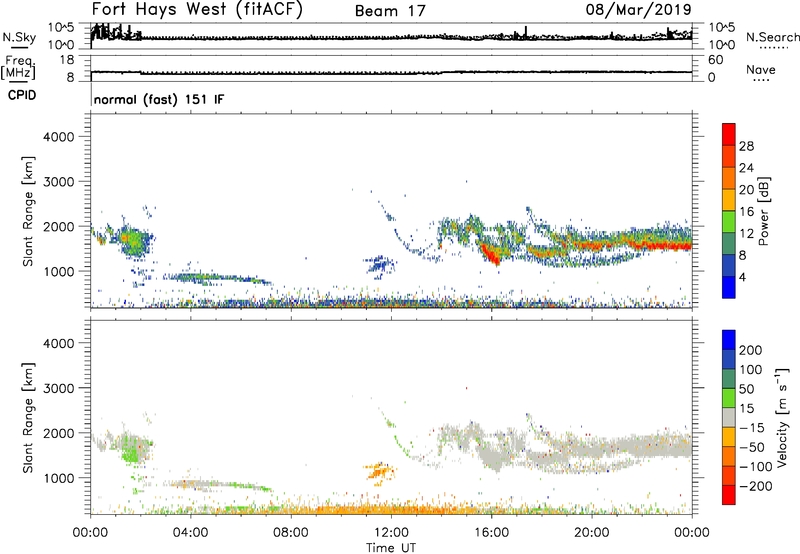Click the "28" tick on Power colorbar
This screenshot has width=800, height=554.
click(x=746, y=146)
